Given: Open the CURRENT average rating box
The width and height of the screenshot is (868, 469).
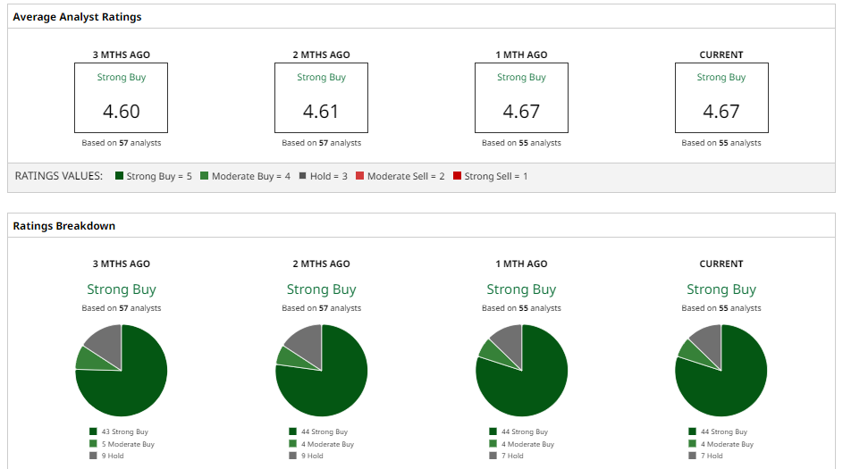Looking at the screenshot, I should 721,98.
